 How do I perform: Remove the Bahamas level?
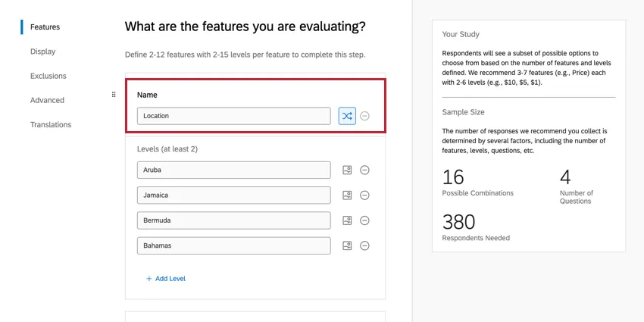(x=364, y=245)
